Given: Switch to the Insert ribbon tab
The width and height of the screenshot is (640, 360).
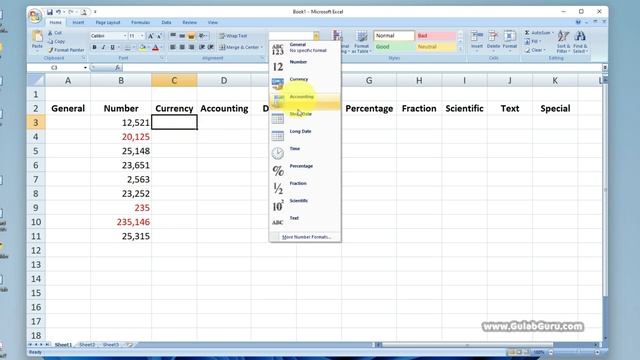Looking at the screenshot, I should coord(78,22).
